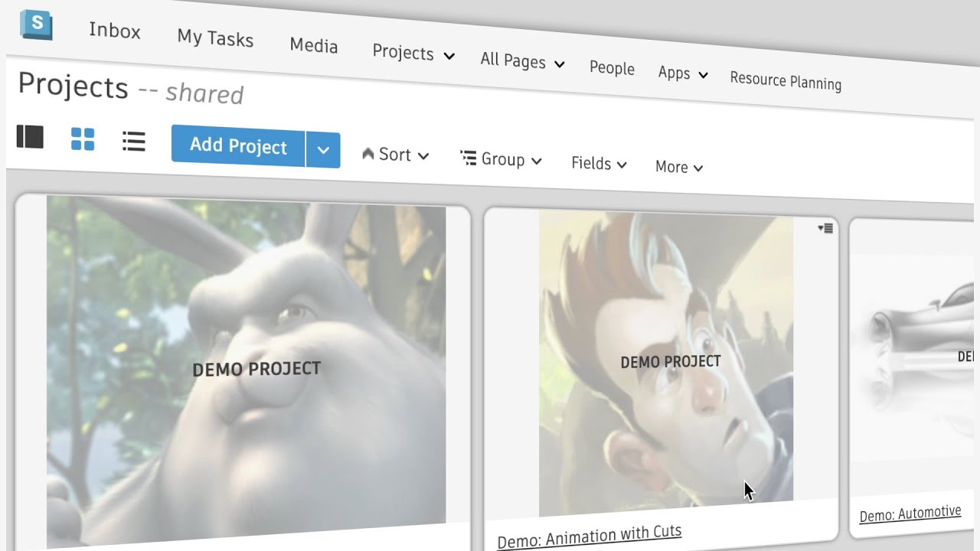Click the Add Project button
Viewport: 980px width, 551px height.
coord(238,145)
